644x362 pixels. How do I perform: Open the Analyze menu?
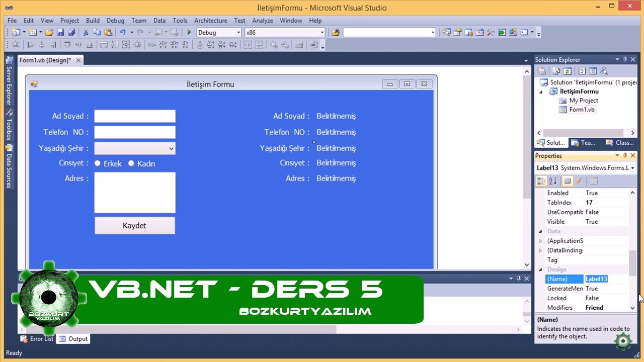coord(263,21)
